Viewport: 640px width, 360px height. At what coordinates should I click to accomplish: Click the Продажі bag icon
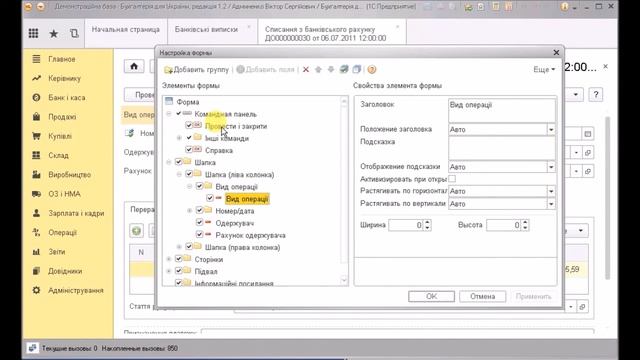[x=36, y=117]
